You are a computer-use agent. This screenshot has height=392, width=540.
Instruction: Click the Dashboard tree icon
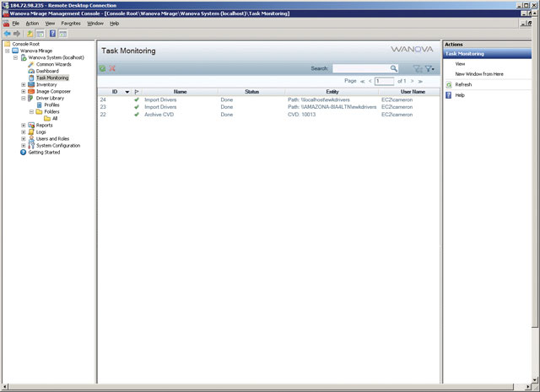coord(31,71)
